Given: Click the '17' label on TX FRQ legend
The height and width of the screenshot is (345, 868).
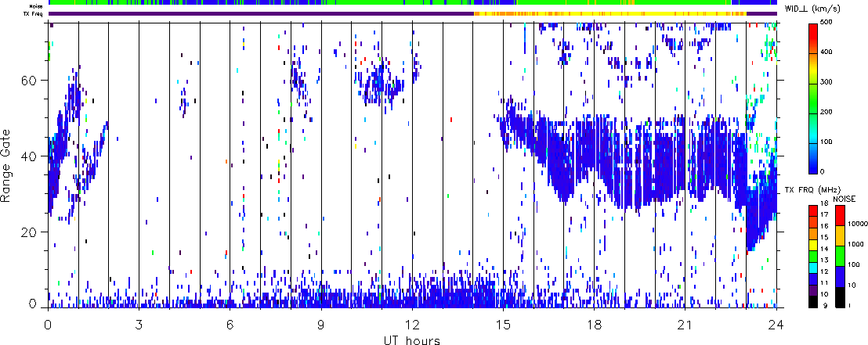Looking at the screenshot, I should point(824,214).
